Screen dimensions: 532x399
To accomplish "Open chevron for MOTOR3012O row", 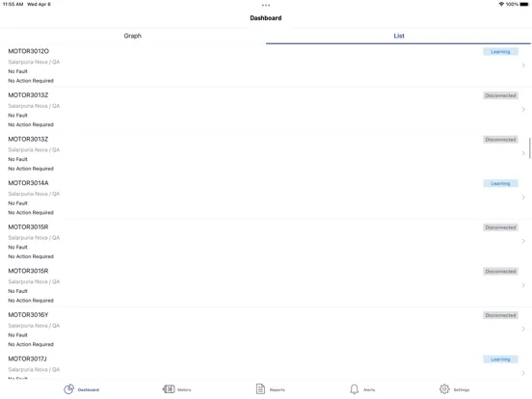I will click(x=523, y=66).
